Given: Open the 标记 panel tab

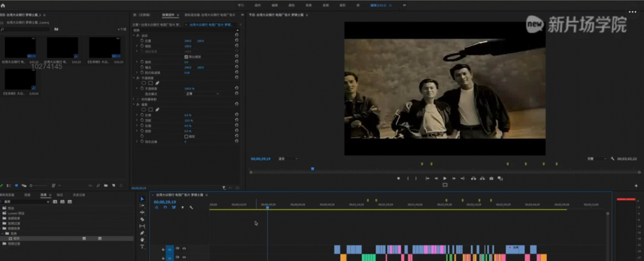Looking at the screenshot, I should point(60,195).
